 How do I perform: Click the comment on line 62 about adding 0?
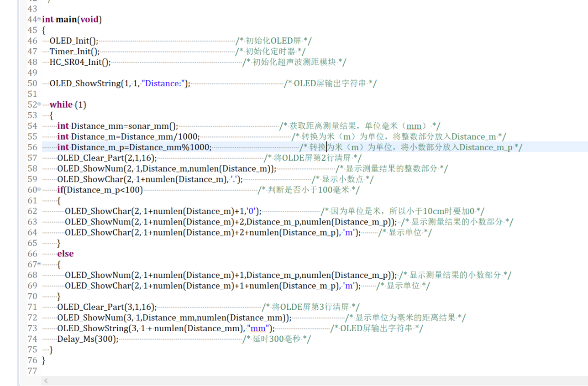pos(403,211)
